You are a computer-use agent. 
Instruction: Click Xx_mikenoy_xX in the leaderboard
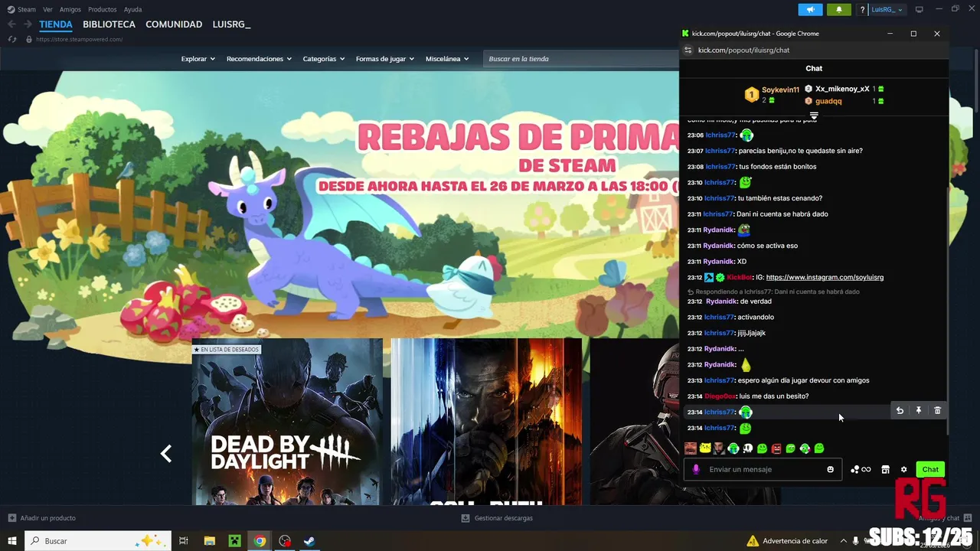coord(842,89)
